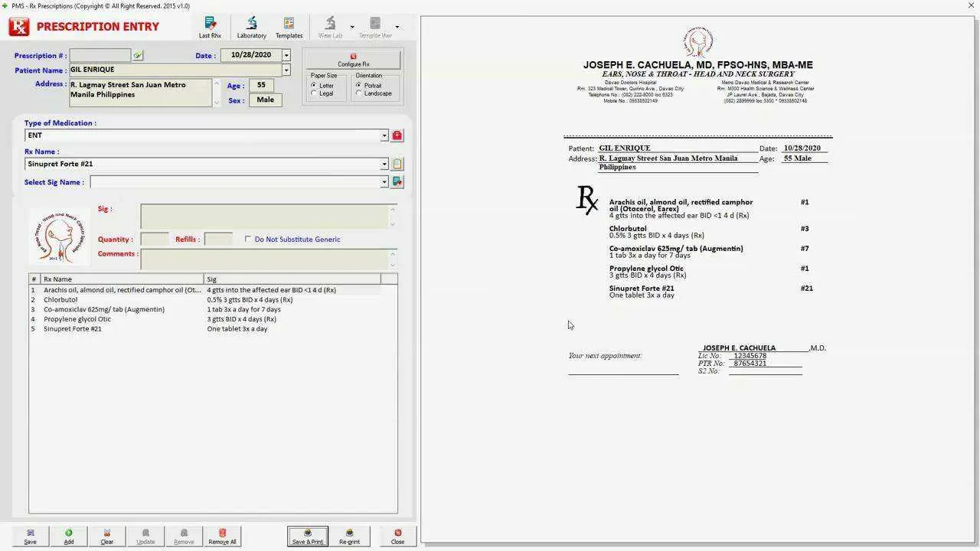
Task: Click the Sig column header
Action: pos(292,279)
